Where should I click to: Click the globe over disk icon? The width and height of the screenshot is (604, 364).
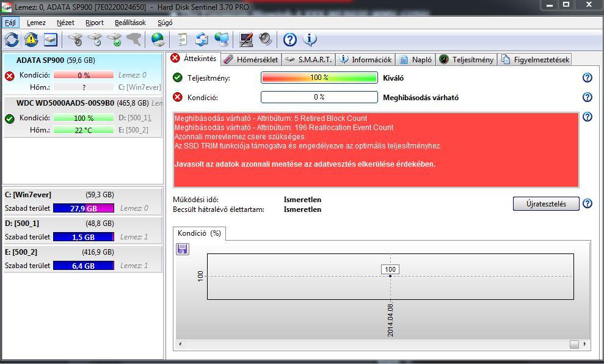click(158, 39)
